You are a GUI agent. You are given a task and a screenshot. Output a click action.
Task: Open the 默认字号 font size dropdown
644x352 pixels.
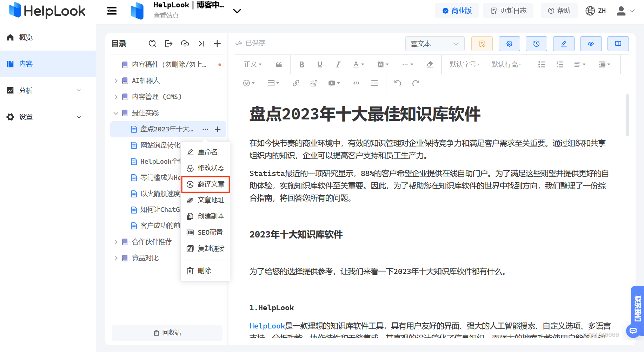[x=464, y=64]
